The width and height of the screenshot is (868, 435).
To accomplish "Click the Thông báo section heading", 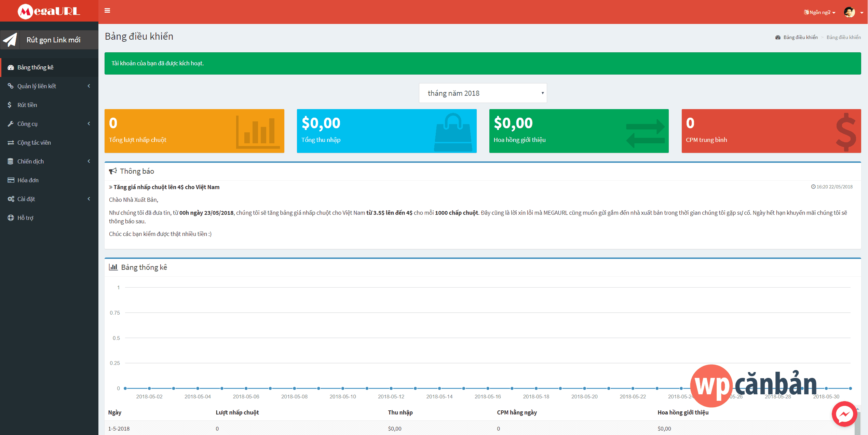I will click(137, 171).
